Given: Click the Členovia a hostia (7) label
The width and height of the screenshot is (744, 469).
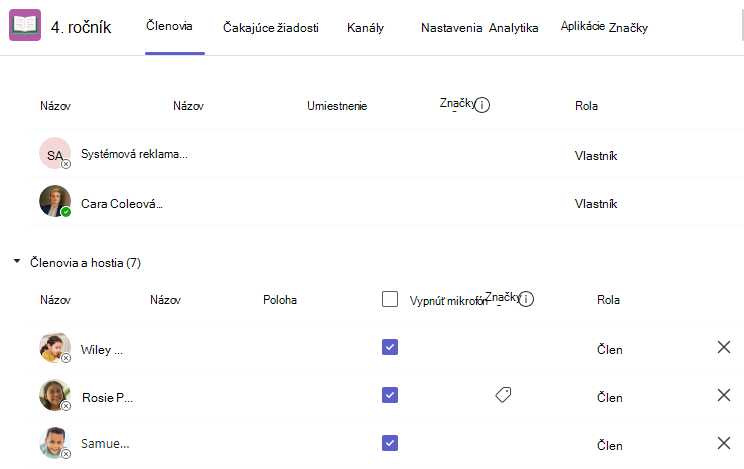Looking at the screenshot, I should coord(85,263).
